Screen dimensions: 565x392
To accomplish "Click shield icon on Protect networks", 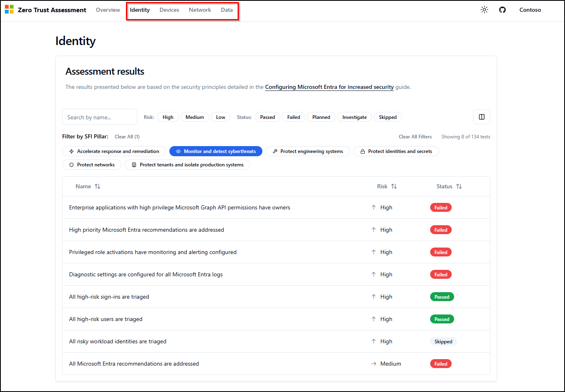I will (x=71, y=165).
